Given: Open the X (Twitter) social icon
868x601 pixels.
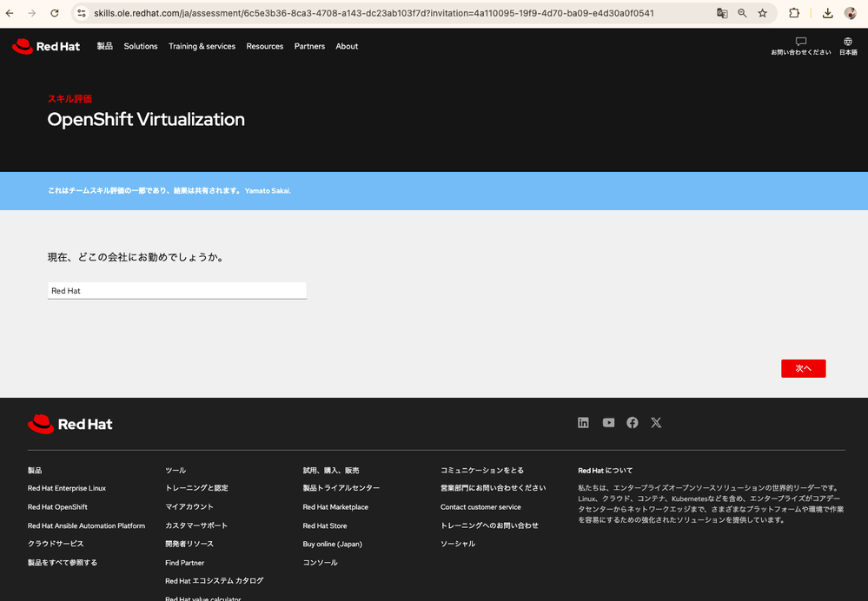Looking at the screenshot, I should 656,423.
